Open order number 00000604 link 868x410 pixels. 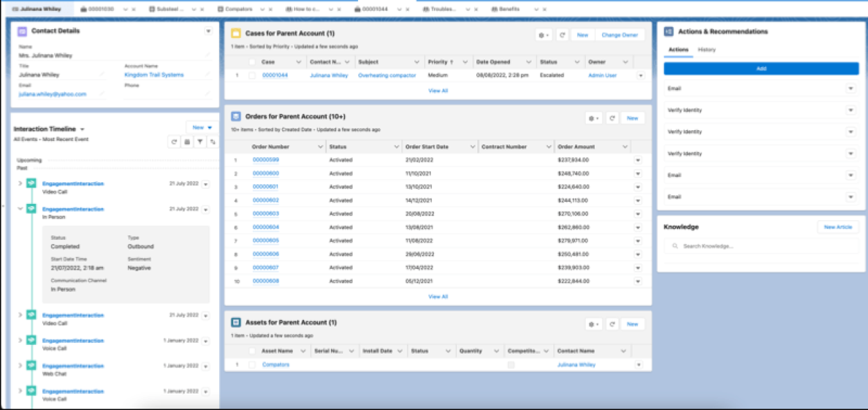[266, 227]
